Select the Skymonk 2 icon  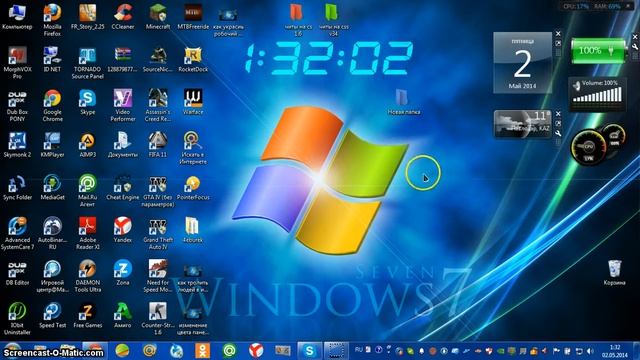point(17,145)
